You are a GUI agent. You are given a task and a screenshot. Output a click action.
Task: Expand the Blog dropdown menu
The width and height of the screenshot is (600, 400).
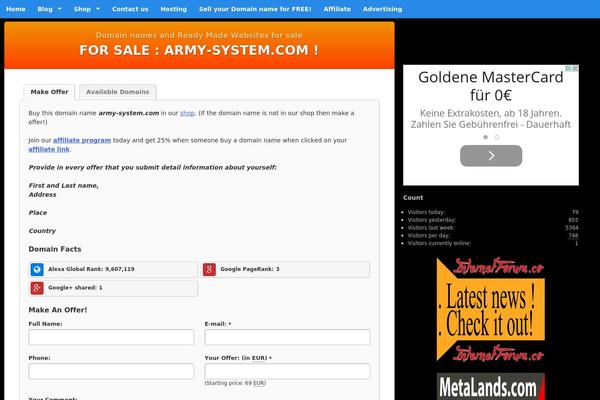pos(49,9)
